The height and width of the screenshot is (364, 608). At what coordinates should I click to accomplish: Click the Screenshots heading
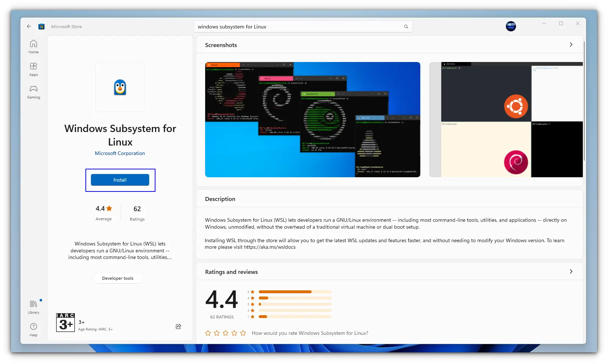221,45
